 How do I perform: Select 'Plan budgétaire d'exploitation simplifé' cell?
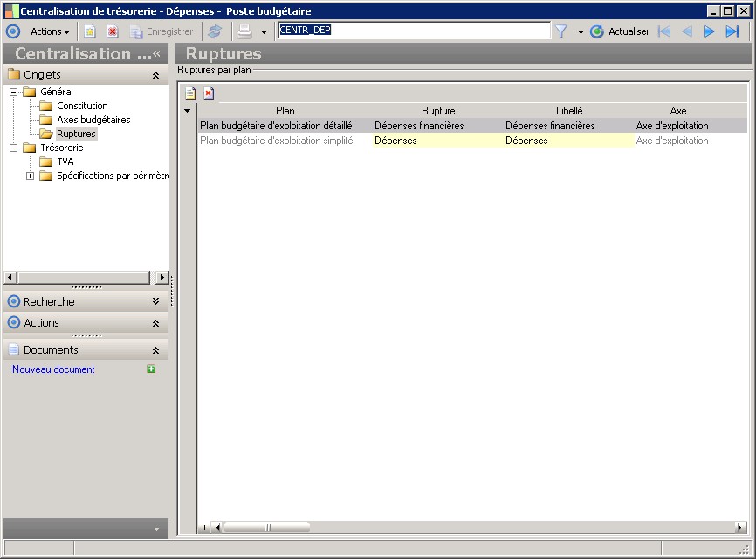[285, 141]
